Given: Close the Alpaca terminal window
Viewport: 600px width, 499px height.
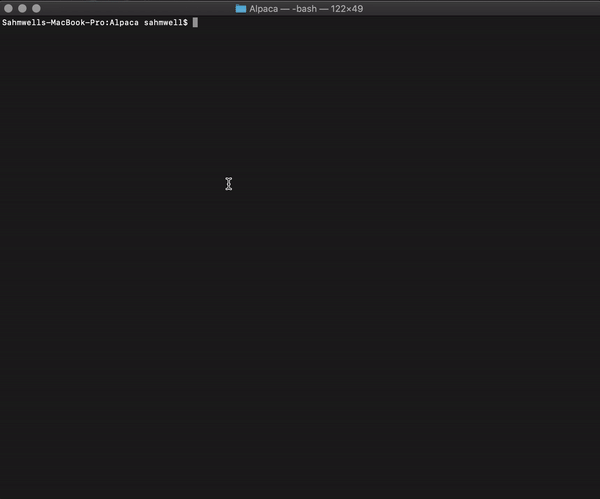Looking at the screenshot, I should coord(8,8).
